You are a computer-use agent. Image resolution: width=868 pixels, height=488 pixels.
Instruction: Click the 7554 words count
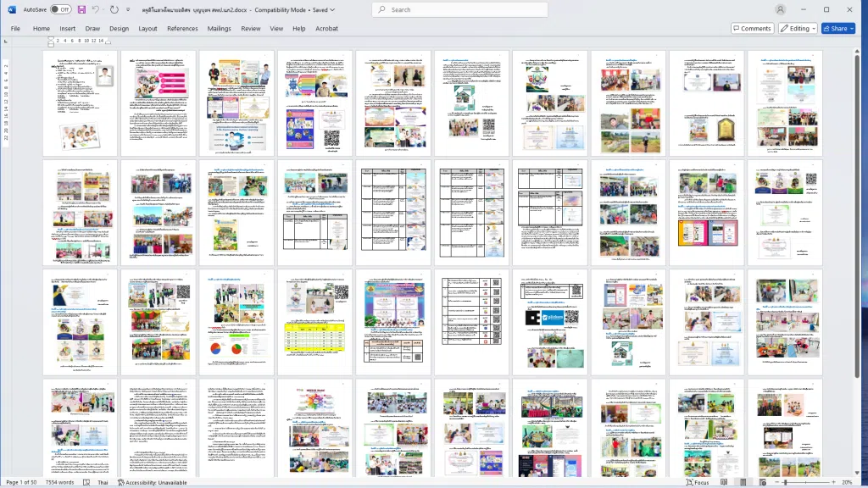pos(60,482)
